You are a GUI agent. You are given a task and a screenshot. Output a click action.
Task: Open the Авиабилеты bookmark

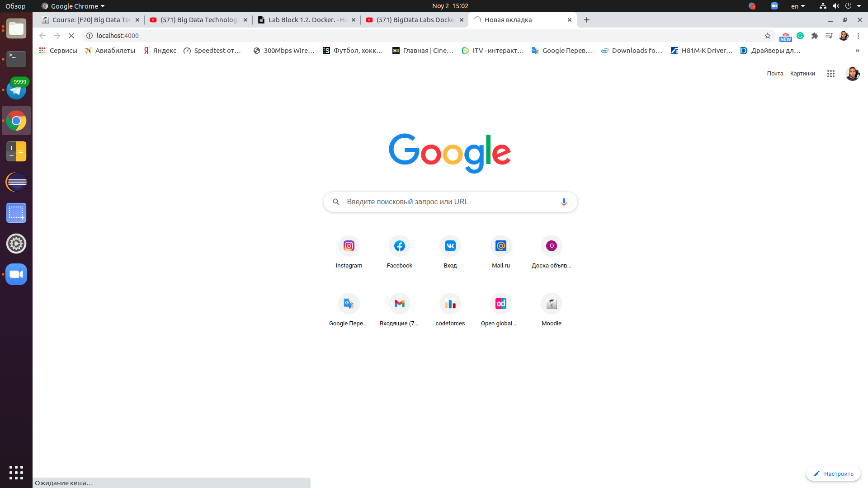[110, 51]
